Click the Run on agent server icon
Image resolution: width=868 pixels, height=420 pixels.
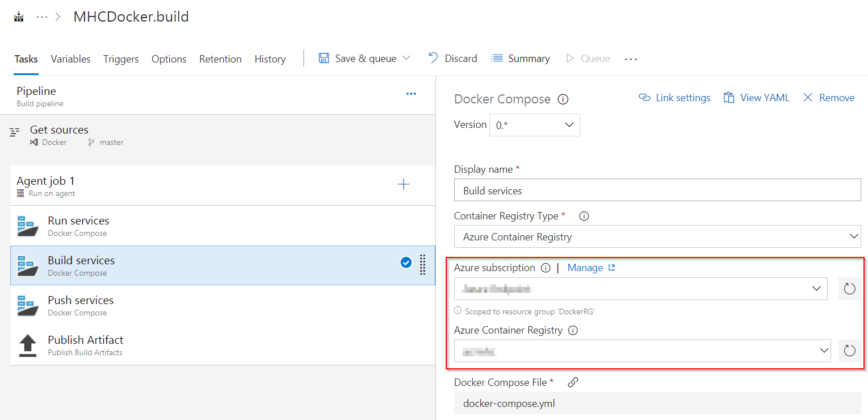(x=20, y=193)
